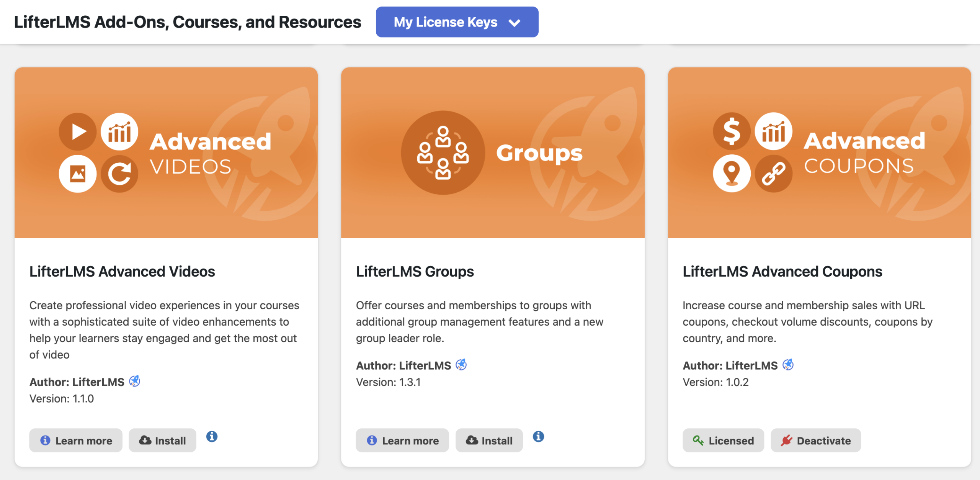The image size is (980, 480).
Task: Click the Advanced Coupons banner image
Action: click(819, 152)
